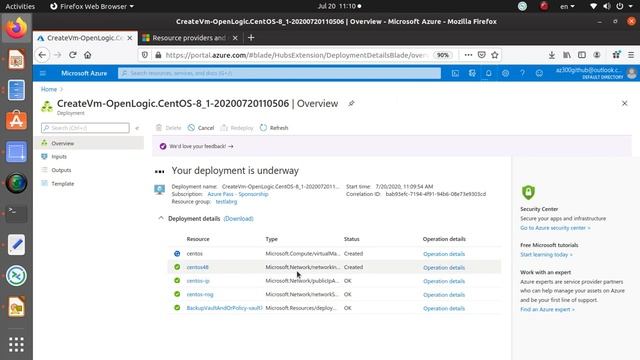Open the Firefox library icon

click(567, 55)
